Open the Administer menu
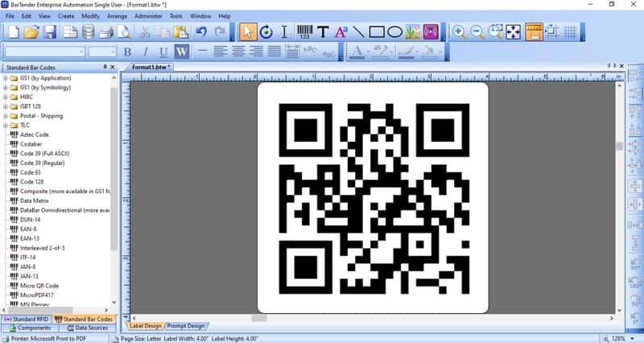Screen dimensions: 644x343 click(147, 15)
